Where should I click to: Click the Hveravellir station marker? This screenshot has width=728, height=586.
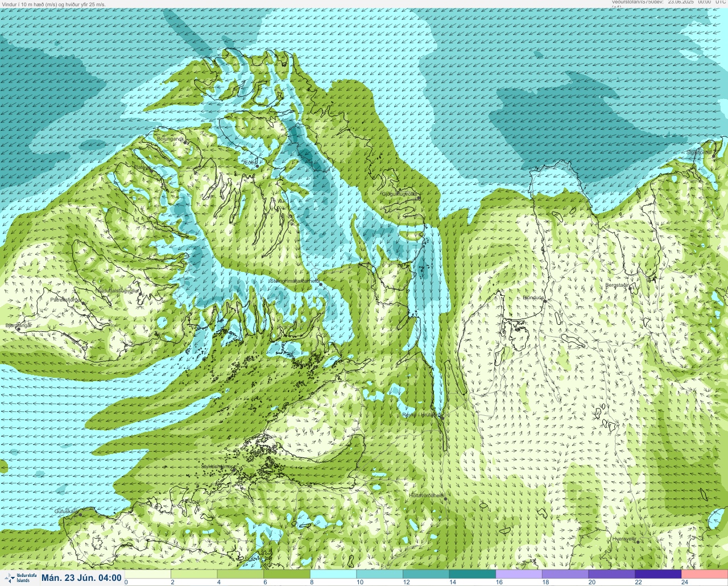point(638,542)
